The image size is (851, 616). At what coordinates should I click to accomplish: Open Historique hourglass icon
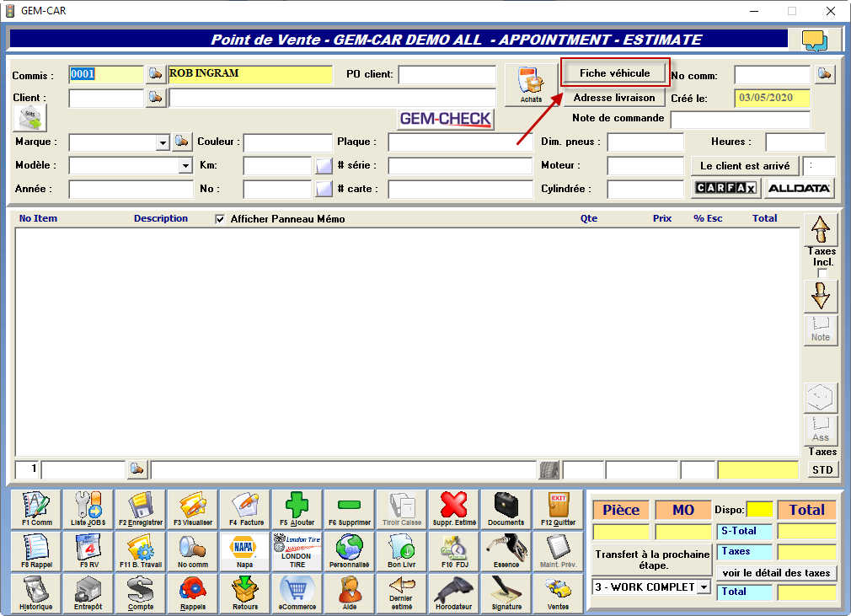(x=36, y=593)
